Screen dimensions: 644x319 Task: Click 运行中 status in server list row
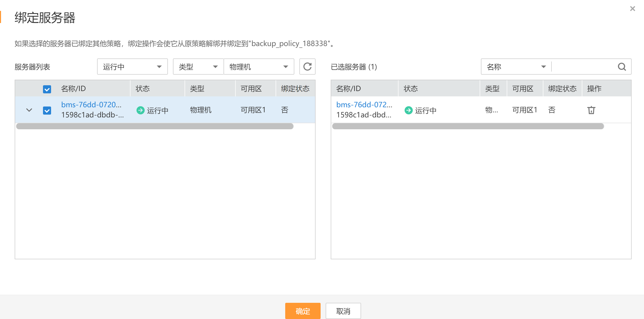click(152, 110)
